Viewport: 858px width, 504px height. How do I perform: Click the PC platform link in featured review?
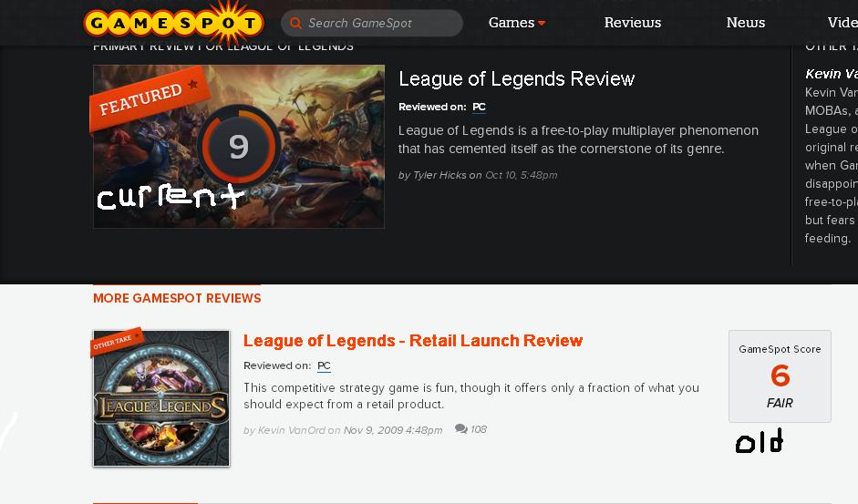point(479,107)
